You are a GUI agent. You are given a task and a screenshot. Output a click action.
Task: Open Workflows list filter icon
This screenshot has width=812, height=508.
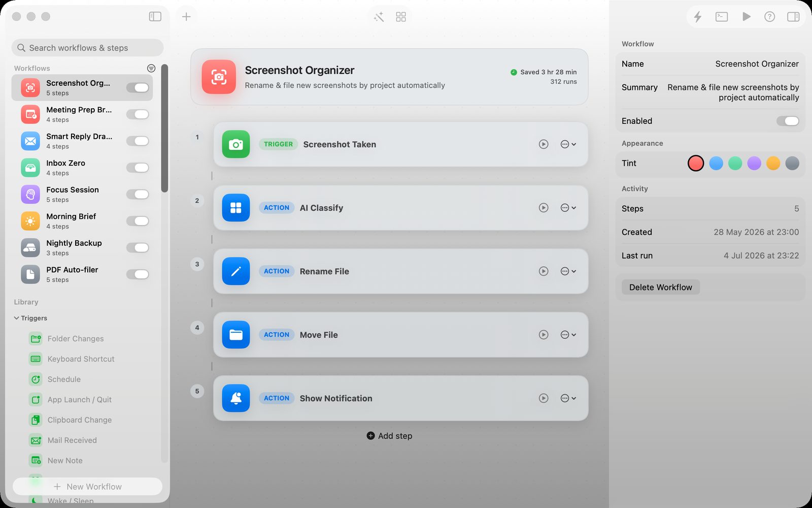click(151, 68)
